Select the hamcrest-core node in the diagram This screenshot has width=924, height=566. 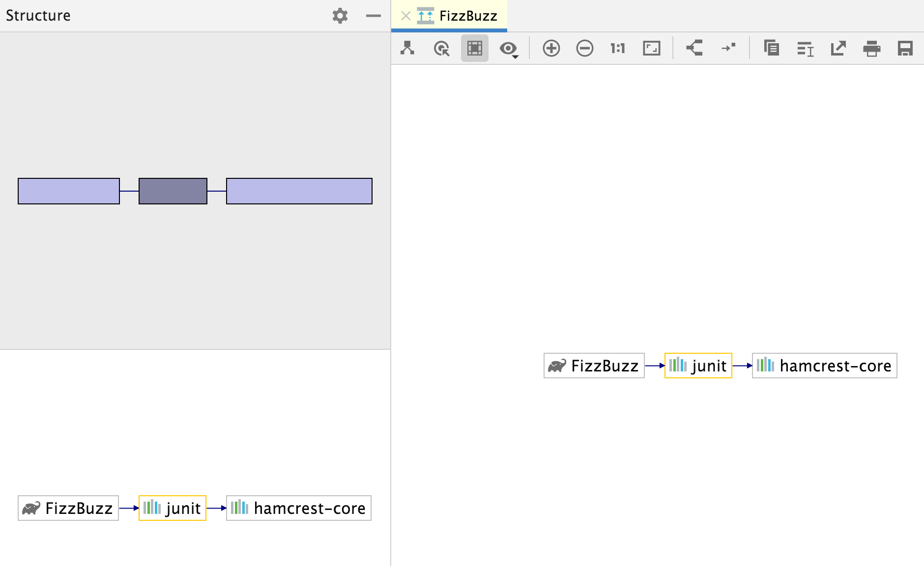pos(824,366)
